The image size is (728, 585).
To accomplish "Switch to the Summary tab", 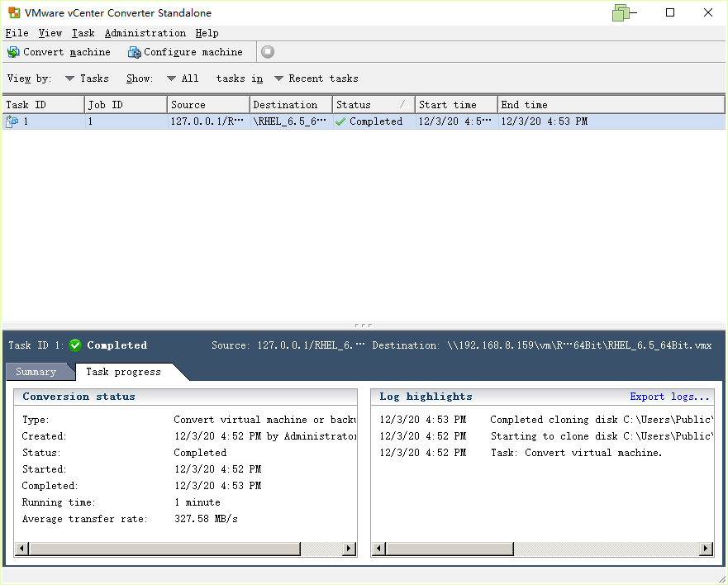I will (36, 372).
